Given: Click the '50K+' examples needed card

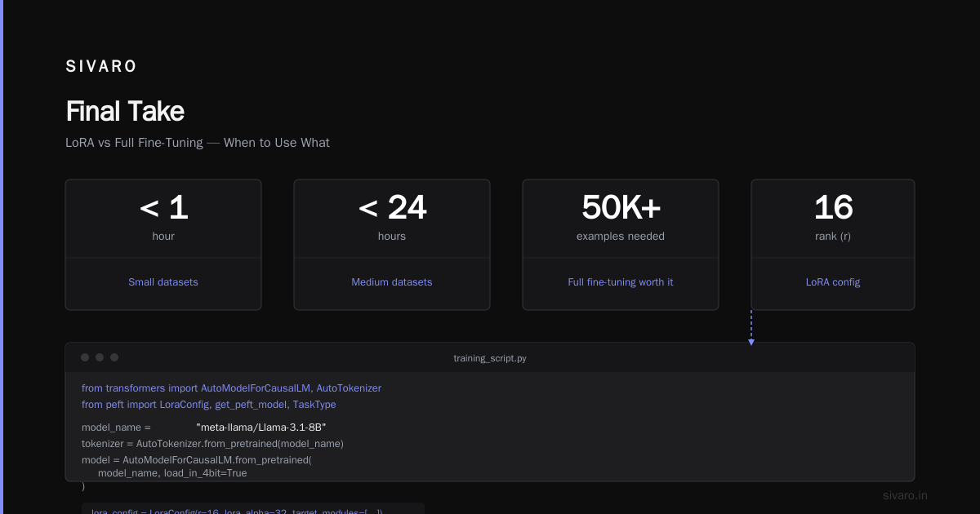Looking at the screenshot, I should [x=621, y=245].
